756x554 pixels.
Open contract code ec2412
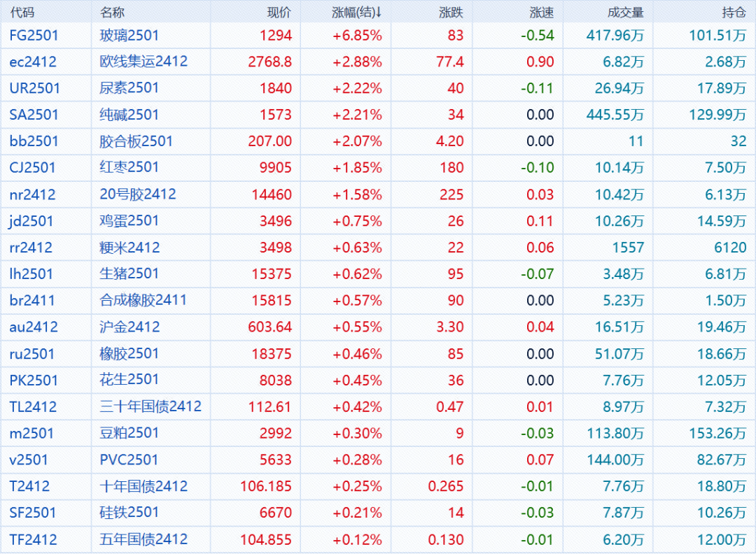point(33,62)
